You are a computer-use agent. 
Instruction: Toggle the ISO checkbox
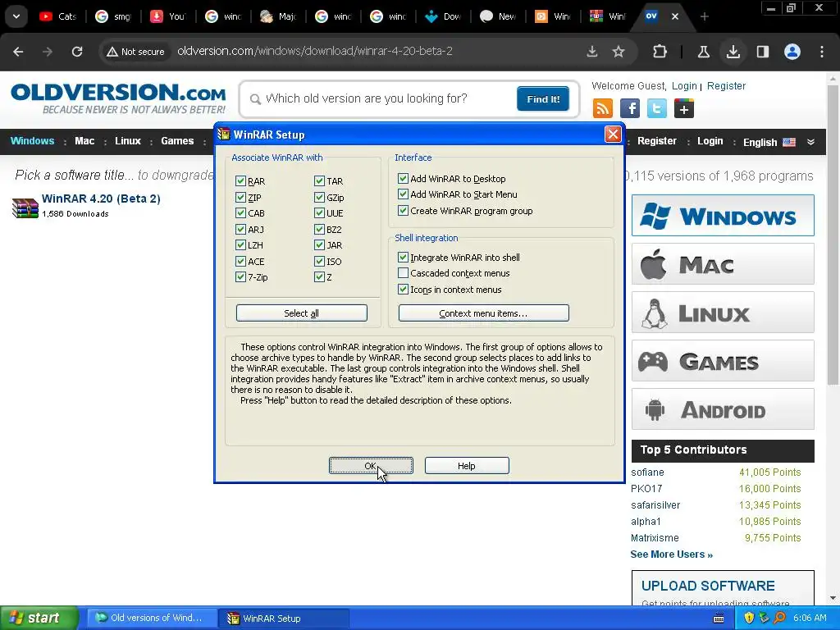pos(319,262)
